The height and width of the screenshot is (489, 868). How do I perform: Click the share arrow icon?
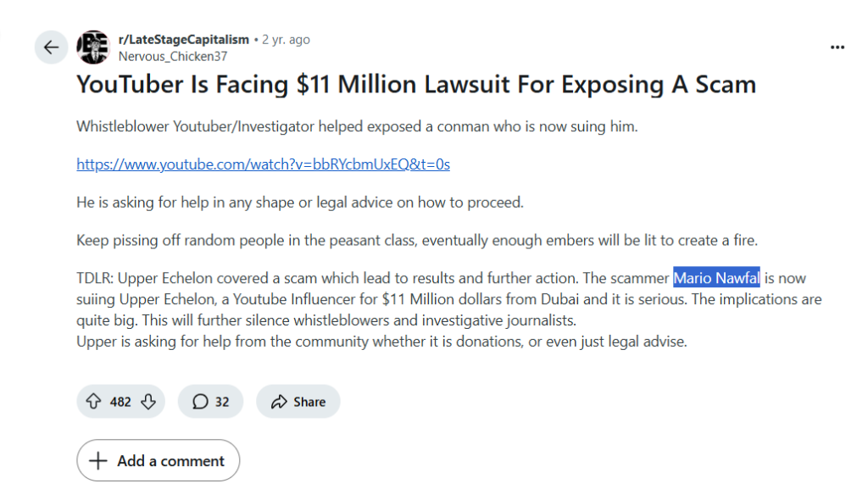point(279,402)
